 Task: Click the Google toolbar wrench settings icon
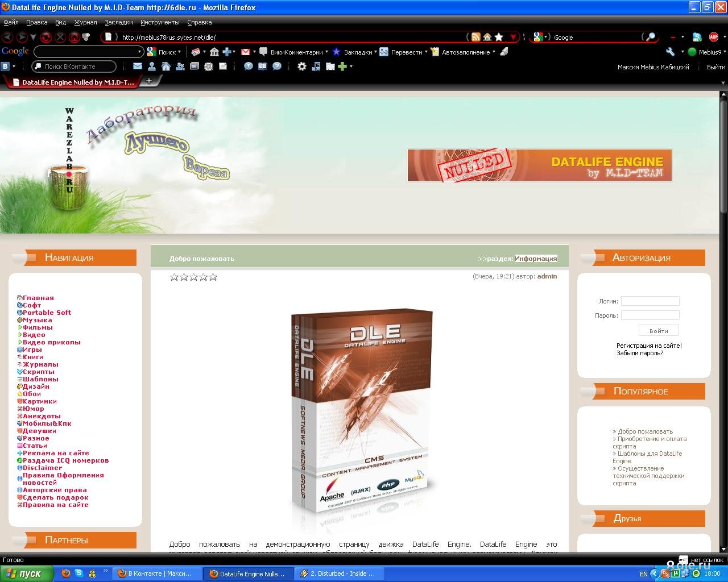pyautogui.click(x=671, y=52)
